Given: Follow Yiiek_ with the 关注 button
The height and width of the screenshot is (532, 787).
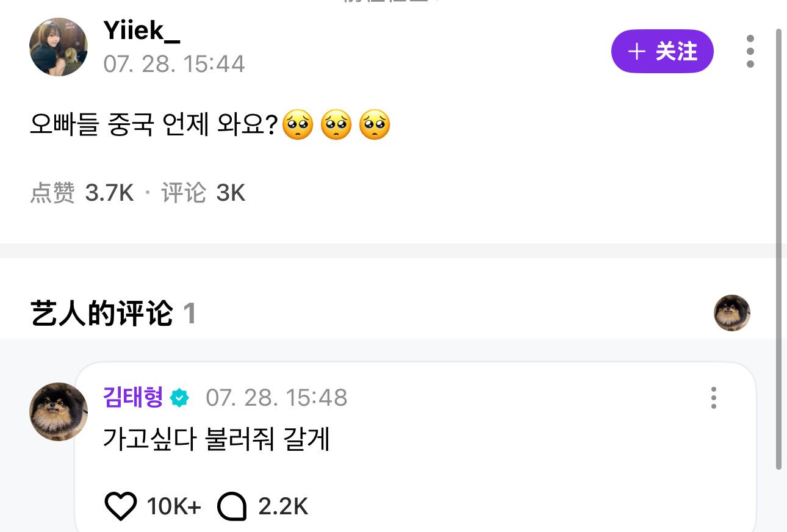Looking at the screenshot, I should coord(663,51).
